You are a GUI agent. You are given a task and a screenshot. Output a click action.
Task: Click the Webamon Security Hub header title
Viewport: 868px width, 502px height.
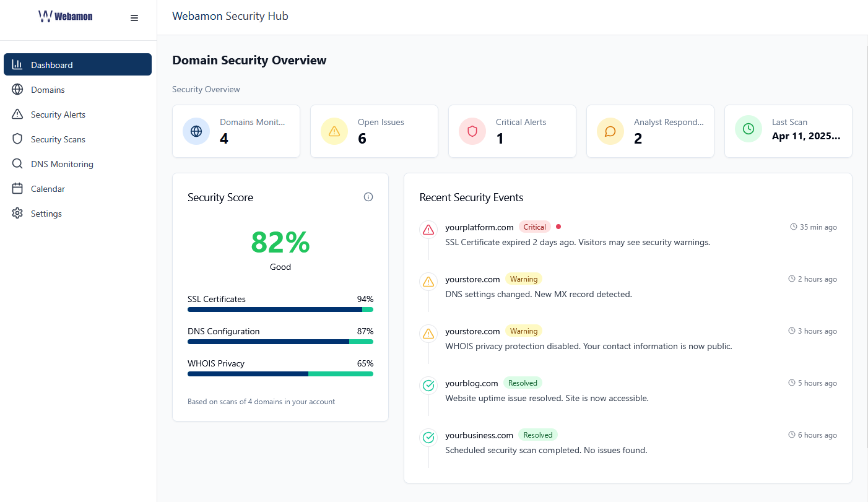click(230, 16)
